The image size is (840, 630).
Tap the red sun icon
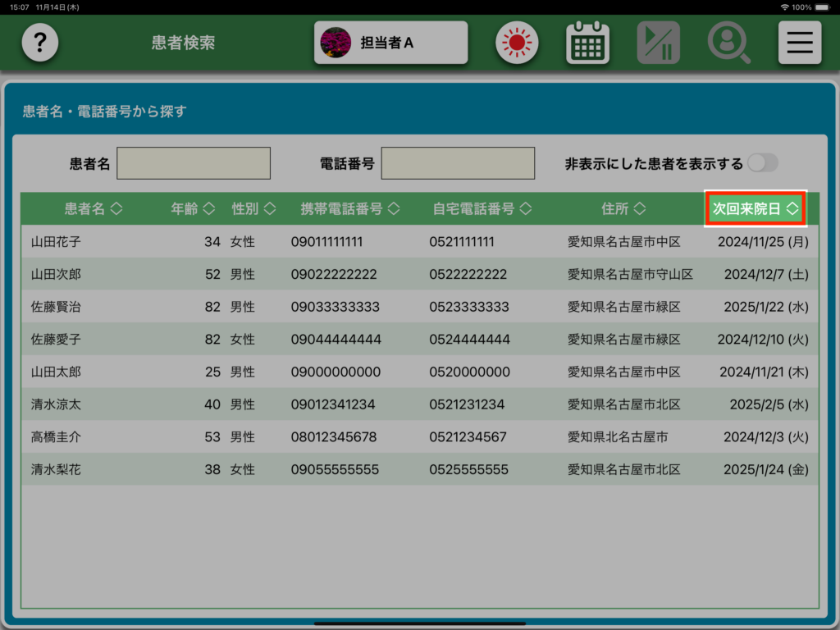(516, 43)
